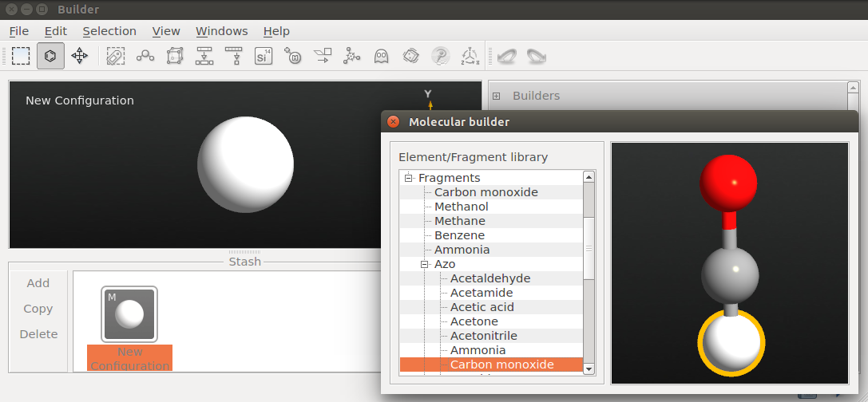Select Methane fragment
Image resolution: width=868 pixels, height=402 pixels.
[x=460, y=221]
